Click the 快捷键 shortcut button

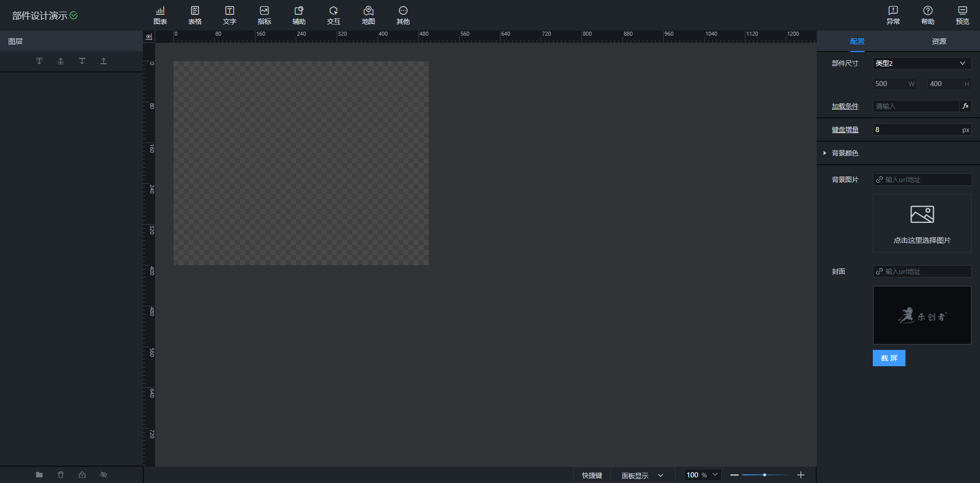coord(592,475)
